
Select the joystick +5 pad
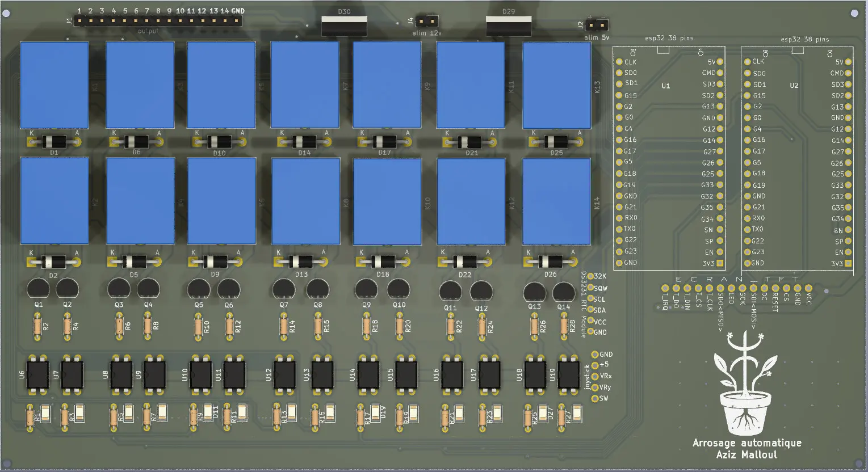[595, 365]
